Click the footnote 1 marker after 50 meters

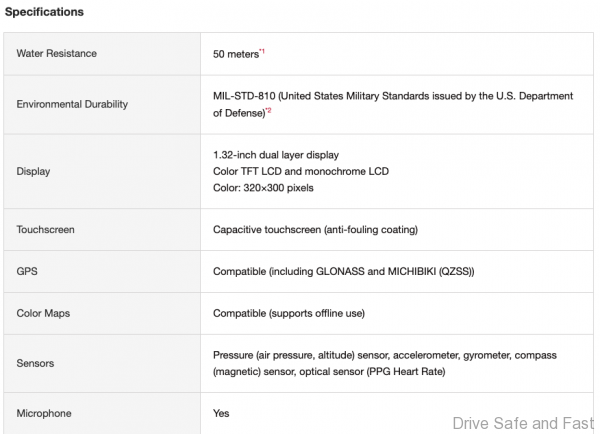[x=262, y=51]
